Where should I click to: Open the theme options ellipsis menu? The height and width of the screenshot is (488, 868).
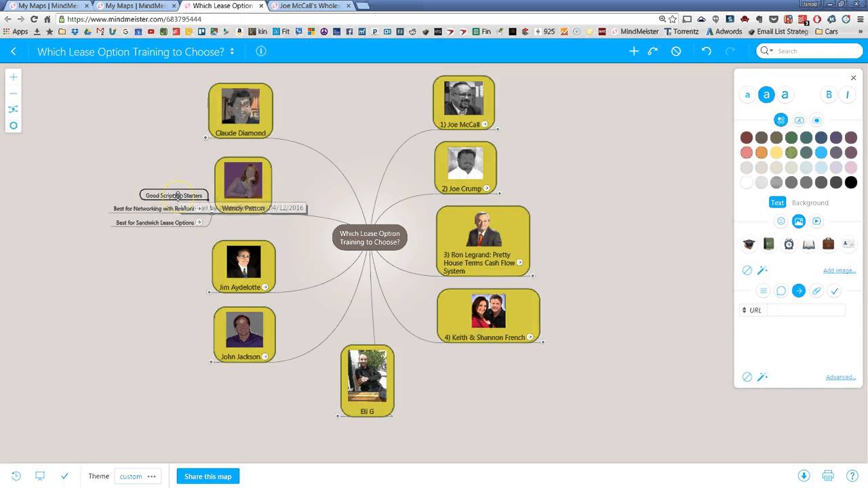(151, 476)
